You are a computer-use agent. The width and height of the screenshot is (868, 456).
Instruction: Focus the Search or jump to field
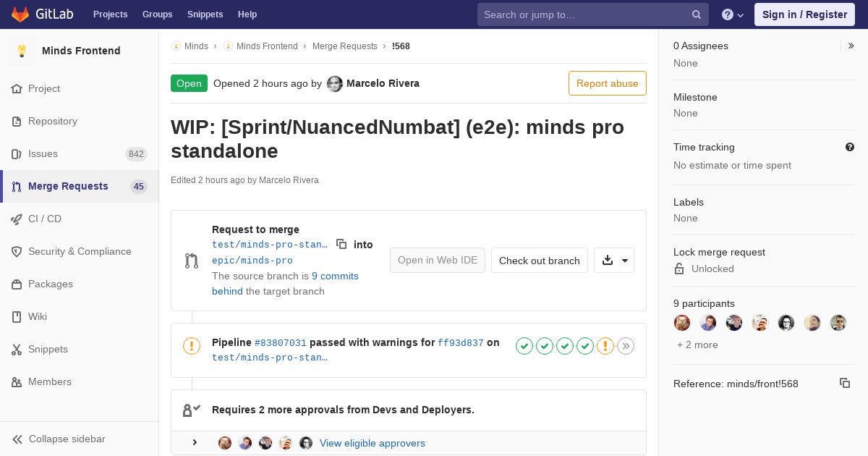593,14
